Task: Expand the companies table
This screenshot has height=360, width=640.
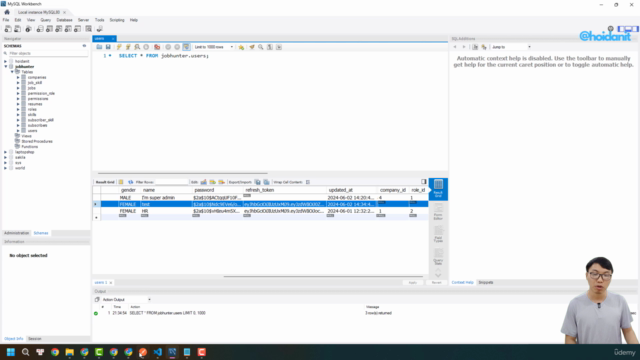Action: coord(18,77)
